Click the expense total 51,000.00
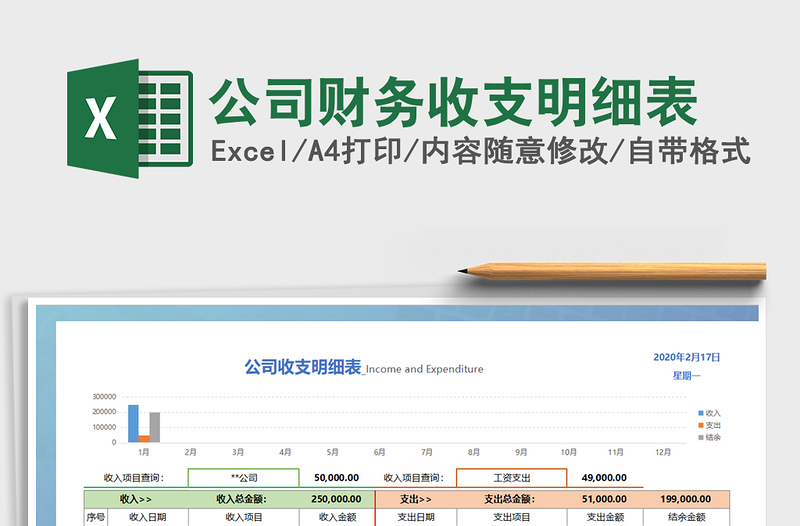The height and width of the screenshot is (526, 800). click(604, 499)
